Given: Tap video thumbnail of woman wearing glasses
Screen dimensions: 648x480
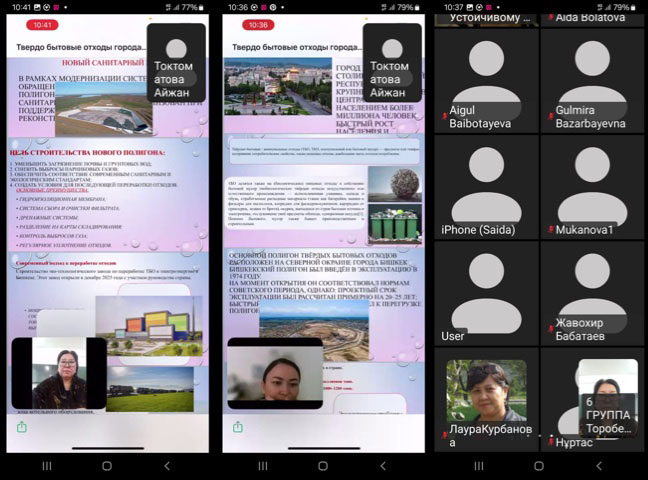Looking at the screenshot, I should click(x=59, y=373).
